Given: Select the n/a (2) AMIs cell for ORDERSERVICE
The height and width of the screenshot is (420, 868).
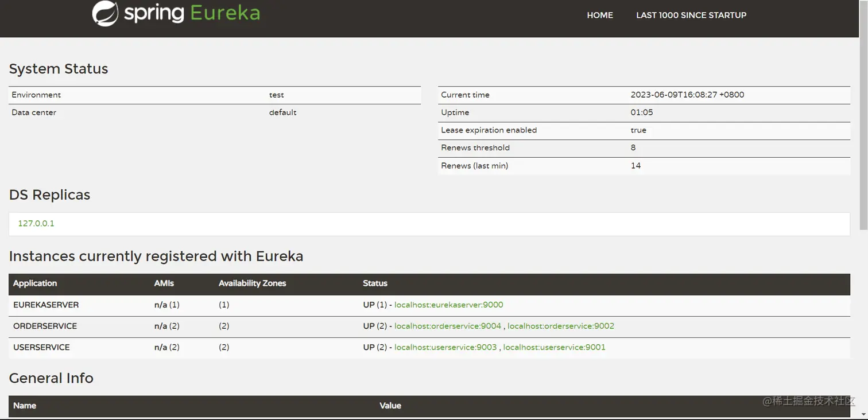Looking at the screenshot, I should (x=167, y=326).
